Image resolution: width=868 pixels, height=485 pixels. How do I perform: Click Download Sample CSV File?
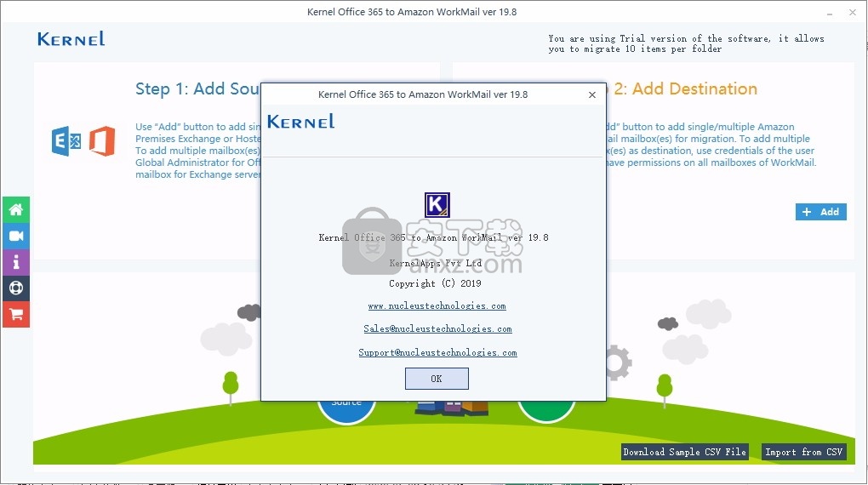pos(685,452)
